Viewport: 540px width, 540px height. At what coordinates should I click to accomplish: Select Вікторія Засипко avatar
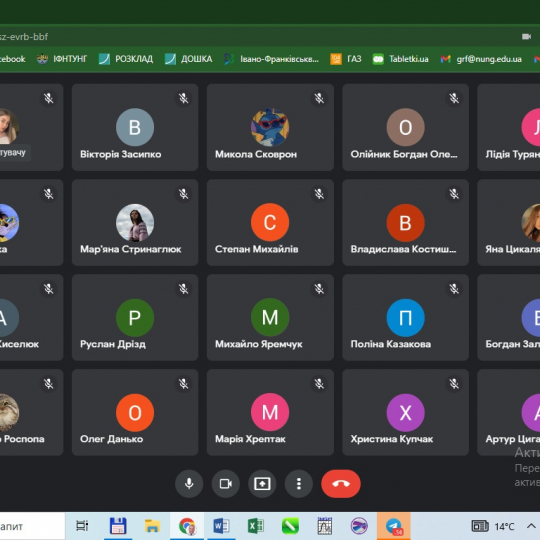click(135, 127)
